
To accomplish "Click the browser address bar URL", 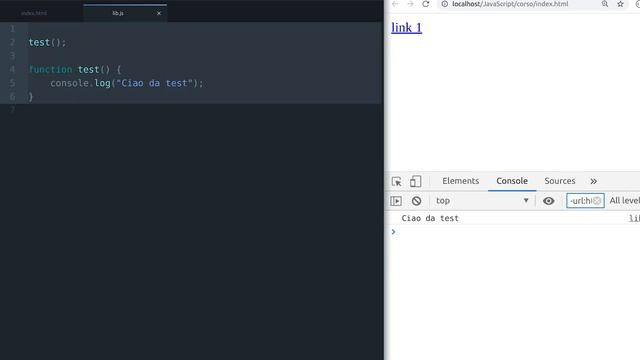I will click(x=510, y=4).
